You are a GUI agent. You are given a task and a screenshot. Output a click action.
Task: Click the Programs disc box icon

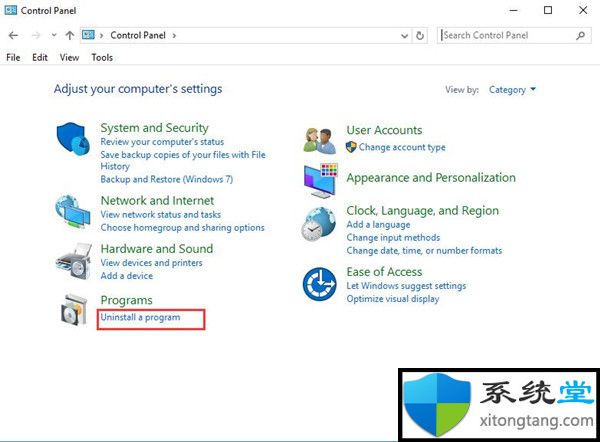72,310
